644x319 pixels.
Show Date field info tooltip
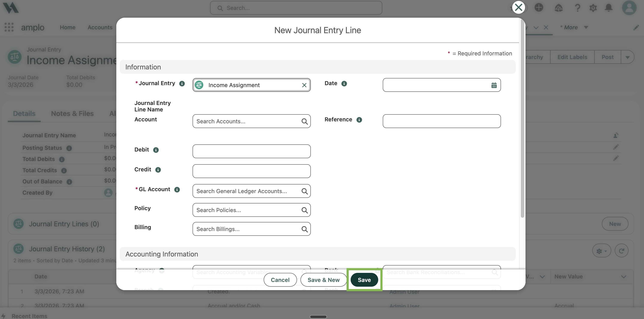point(344,84)
